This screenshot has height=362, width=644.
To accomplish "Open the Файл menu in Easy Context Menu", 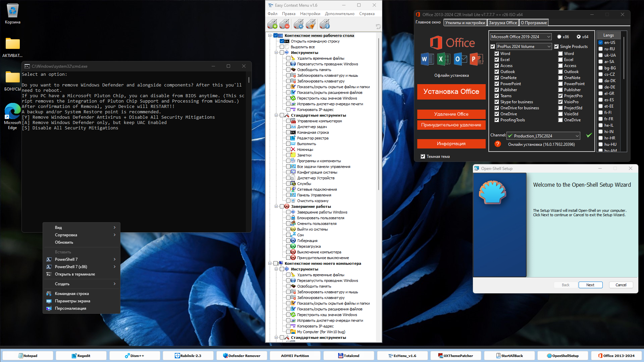I will point(272,14).
